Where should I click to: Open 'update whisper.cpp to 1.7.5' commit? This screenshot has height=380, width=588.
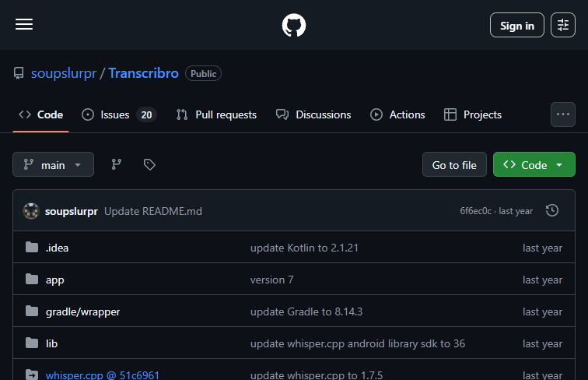317,375
